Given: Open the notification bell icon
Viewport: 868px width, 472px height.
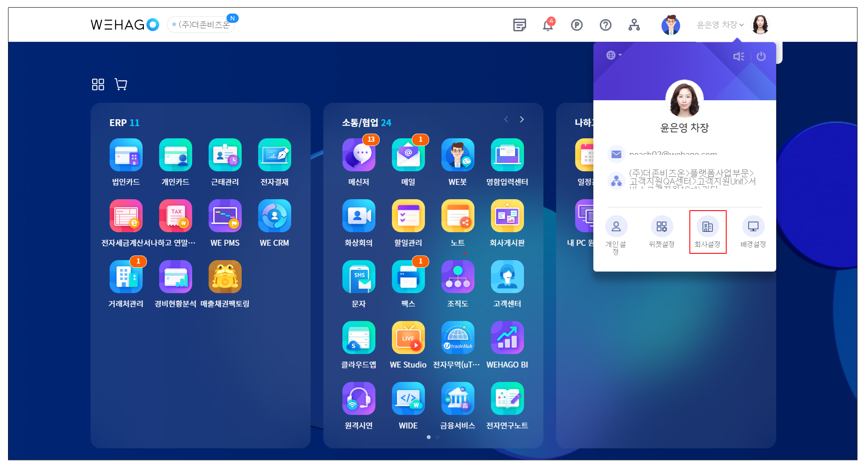Looking at the screenshot, I should click(x=548, y=25).
